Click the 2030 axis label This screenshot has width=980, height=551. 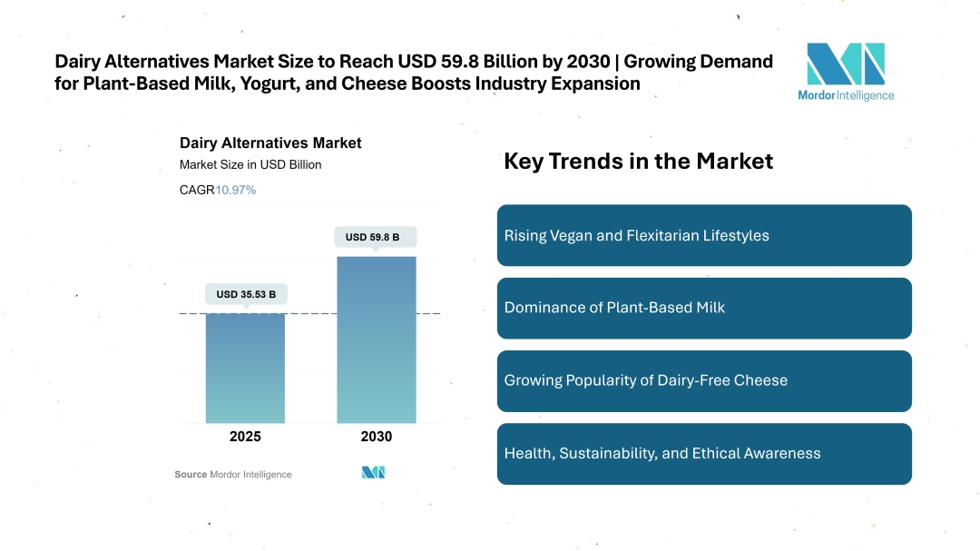tap(377, 437)
